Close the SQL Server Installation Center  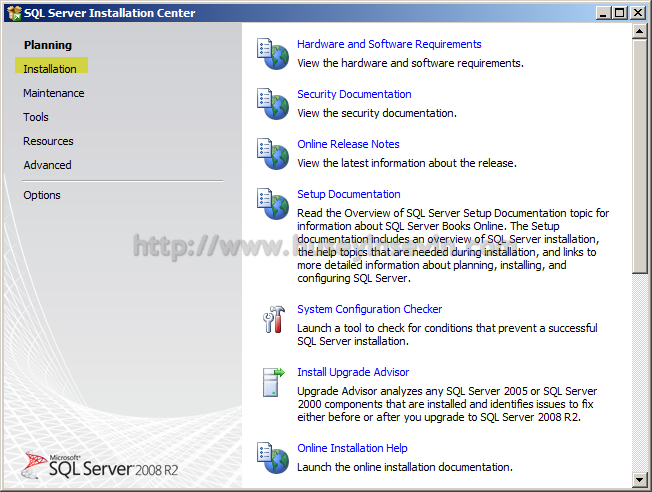coord(638,13)
